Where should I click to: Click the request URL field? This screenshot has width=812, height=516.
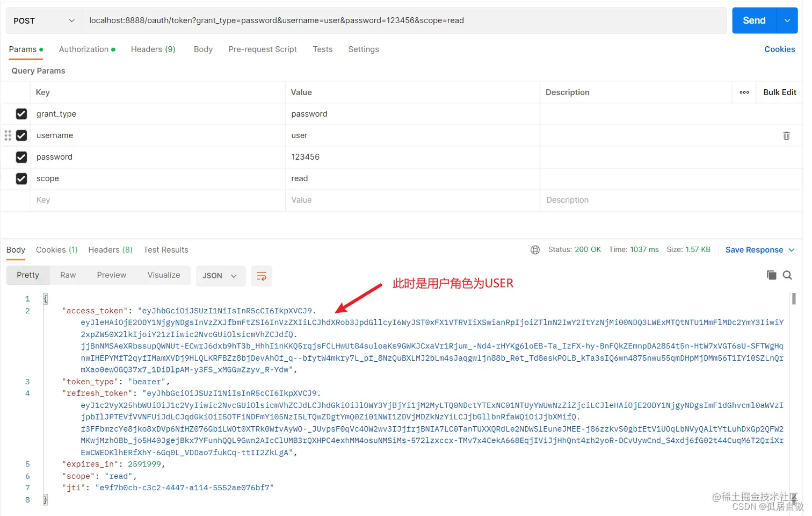(x=404, y=20)
